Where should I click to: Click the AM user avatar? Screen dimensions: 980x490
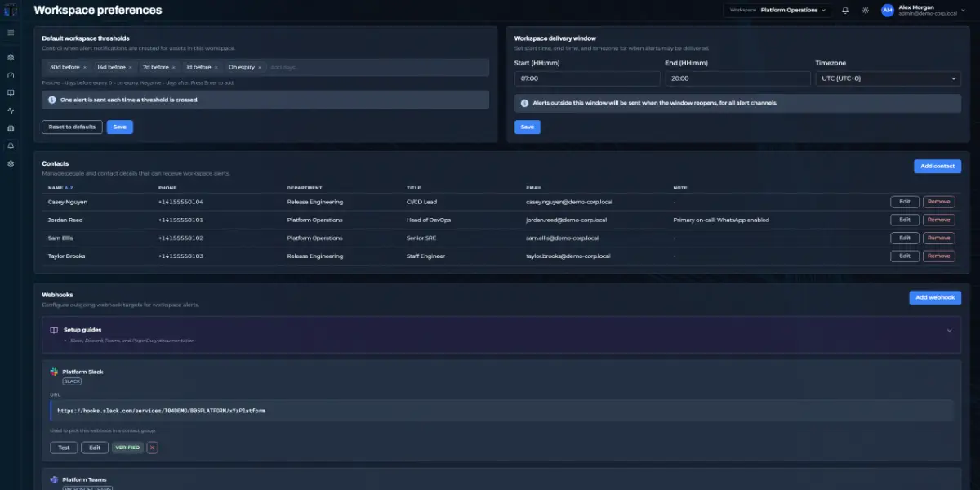point(888,10)
